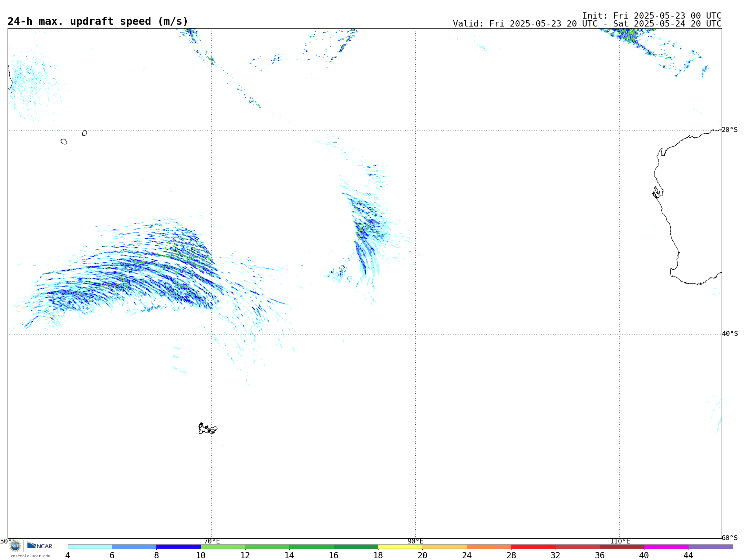Image resolution: width=744 pixels, height=560 pixels.
Task: Click the 20°S latitude label
Action: click(730, 130)
